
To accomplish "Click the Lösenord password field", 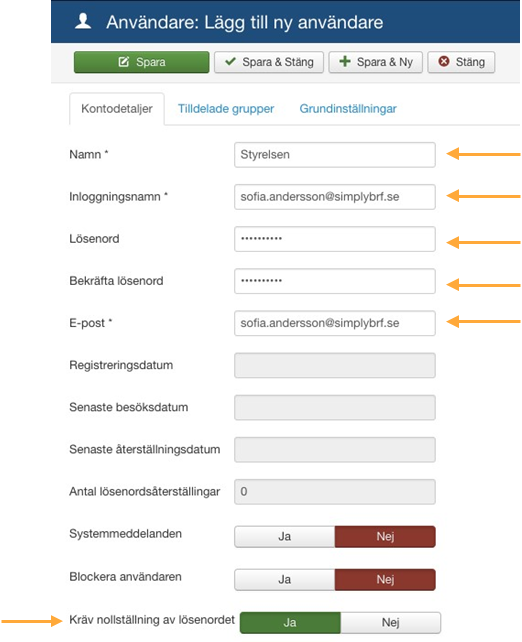I will [335, 239].
